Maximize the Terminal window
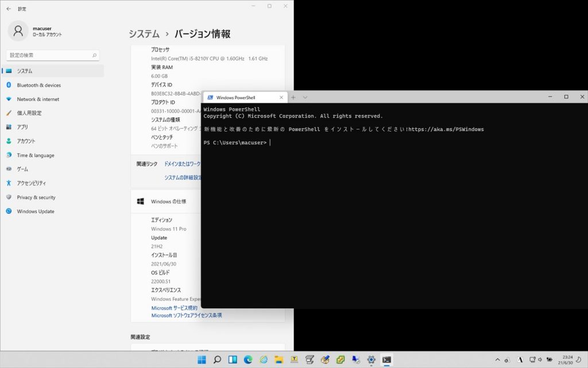The width and height of the screenshot is (588, 368). pos(566,97)
